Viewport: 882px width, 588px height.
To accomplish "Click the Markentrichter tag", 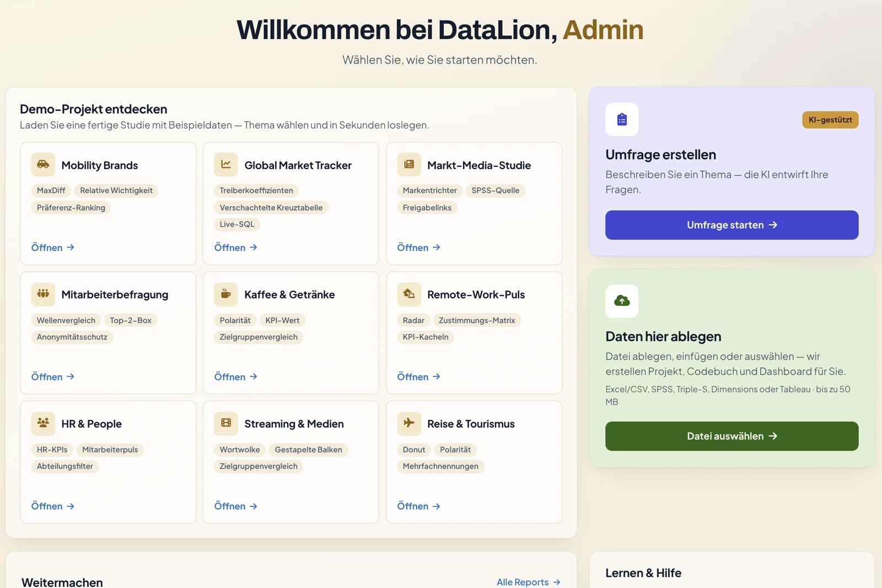I will coord(430,191).
